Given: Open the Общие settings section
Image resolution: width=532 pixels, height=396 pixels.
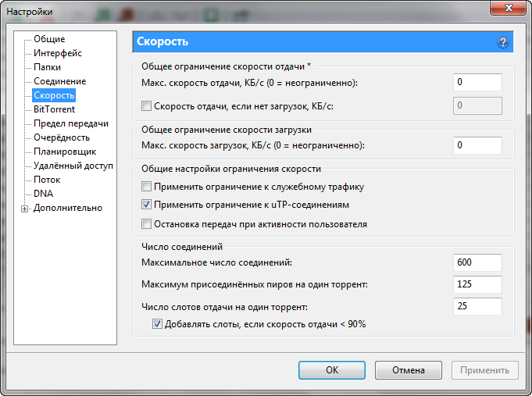Looking at the screenshot, I should pos(49,39).
